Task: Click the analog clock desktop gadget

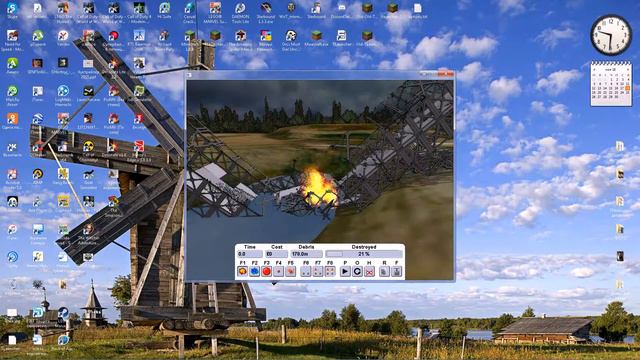Action: pyautogui.click(x=611, y=35)
